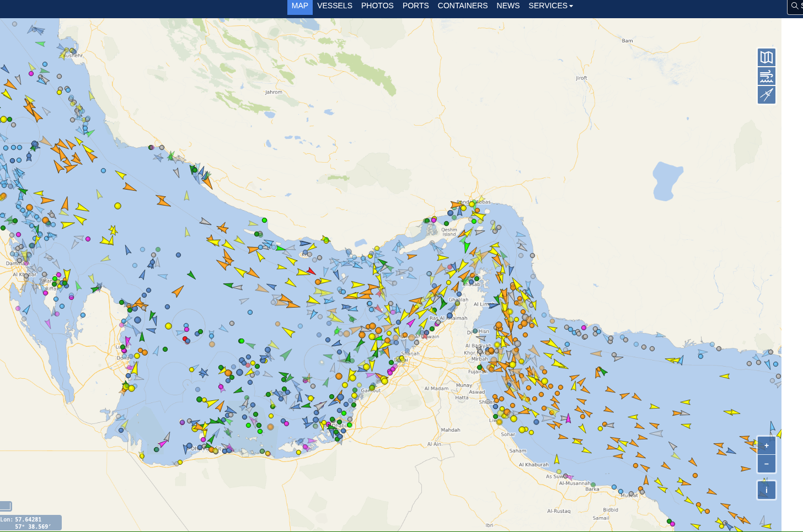
Task: Click the Munay label
Action: [464, 385]
